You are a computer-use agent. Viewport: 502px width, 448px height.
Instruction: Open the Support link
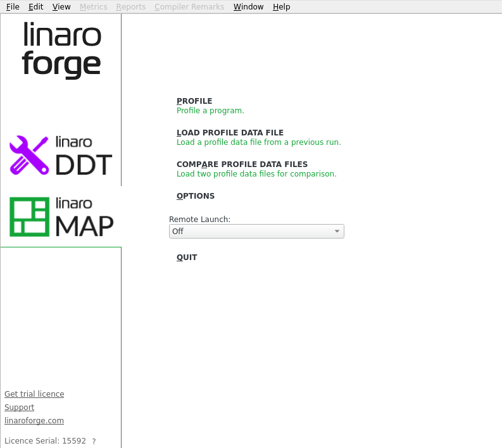click(19, 408)
